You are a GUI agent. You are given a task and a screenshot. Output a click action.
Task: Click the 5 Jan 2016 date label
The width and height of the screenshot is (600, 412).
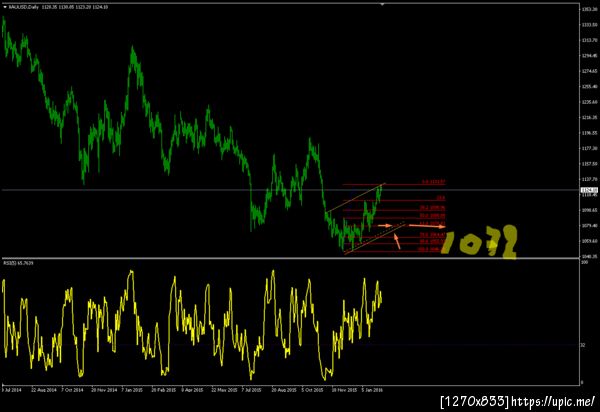[x=372, y=390]
